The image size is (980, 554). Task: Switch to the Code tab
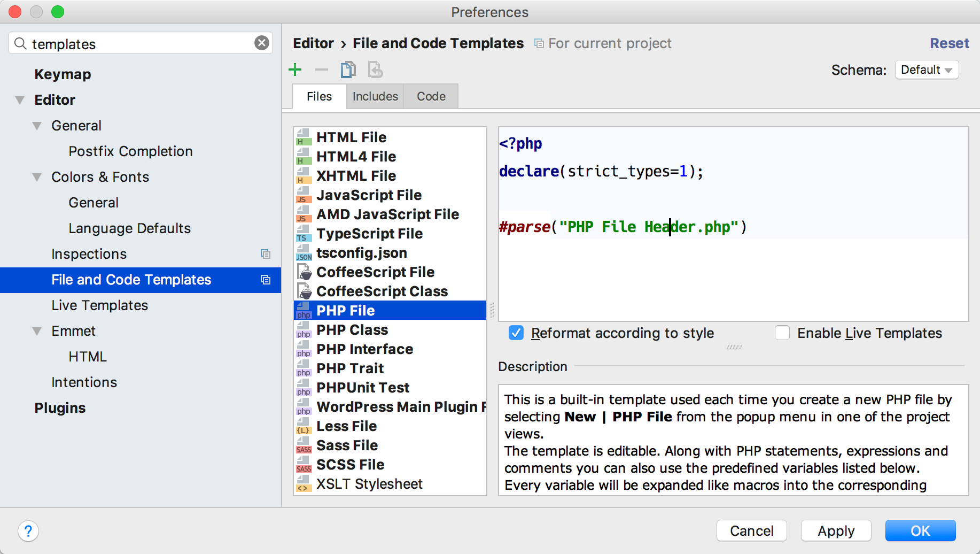431,96
